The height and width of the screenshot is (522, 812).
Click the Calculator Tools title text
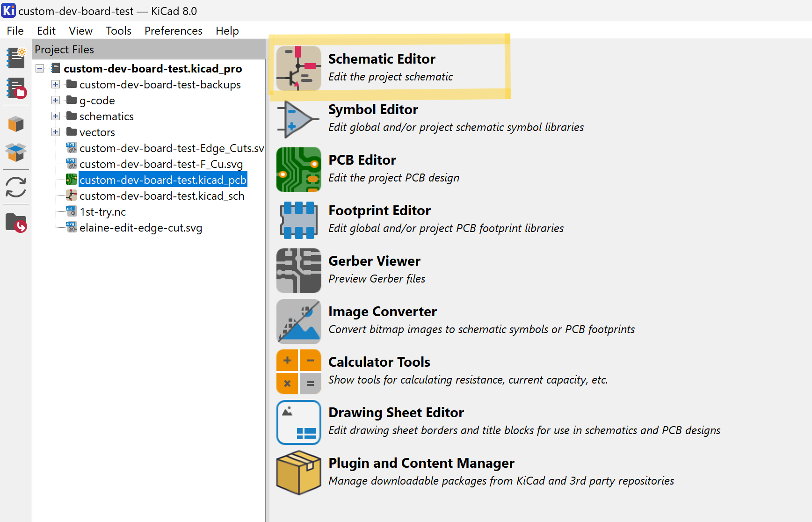[379, 362]
